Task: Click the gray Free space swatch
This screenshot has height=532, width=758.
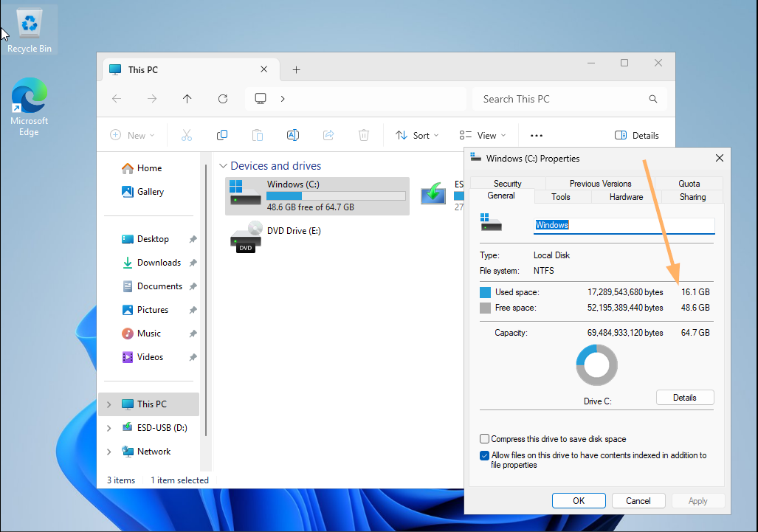Action: tap(485, 308)
